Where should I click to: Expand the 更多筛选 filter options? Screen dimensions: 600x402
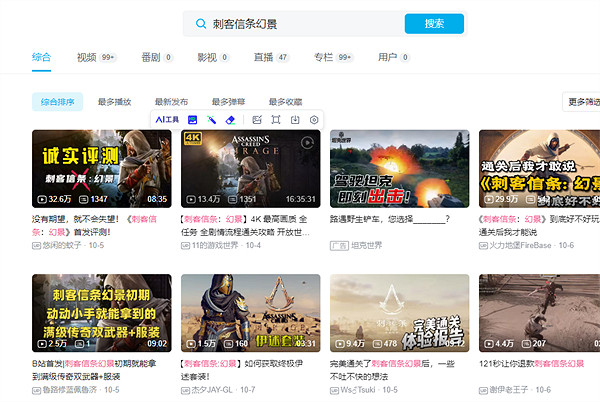[x=582, y=101]
